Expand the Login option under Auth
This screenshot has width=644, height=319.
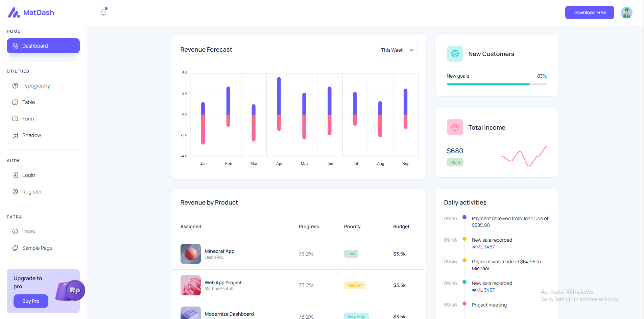coord(28,175)
